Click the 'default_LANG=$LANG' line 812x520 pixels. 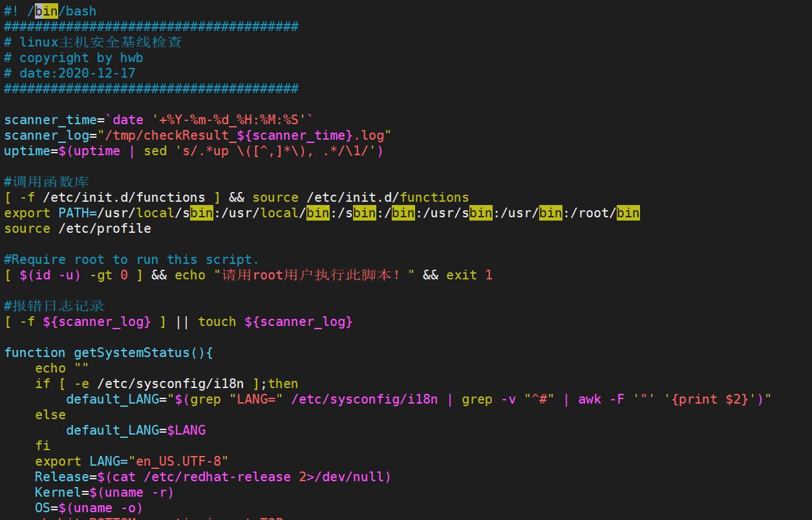pos(136,430)
